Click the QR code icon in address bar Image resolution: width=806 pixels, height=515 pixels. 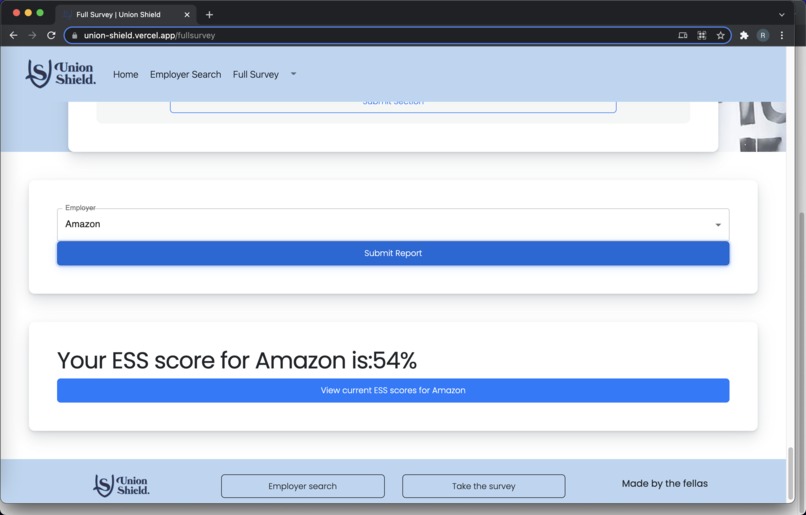(x=702, y=35)
